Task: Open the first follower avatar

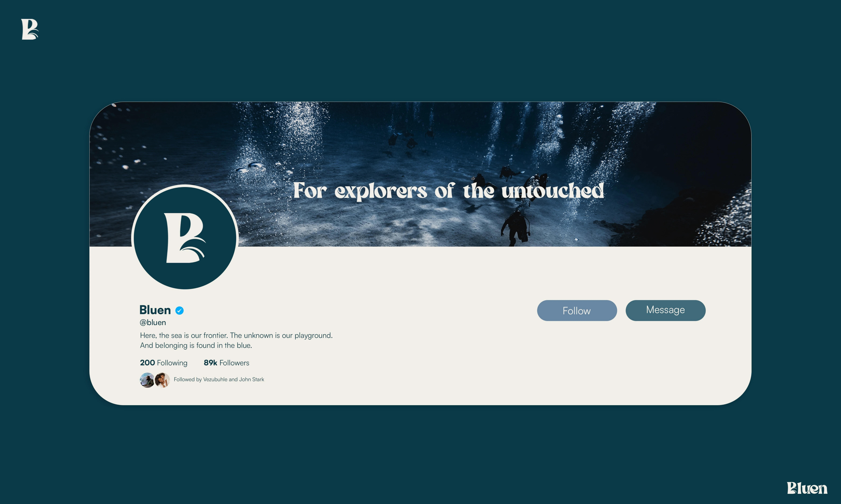Action: pos(147,380)
